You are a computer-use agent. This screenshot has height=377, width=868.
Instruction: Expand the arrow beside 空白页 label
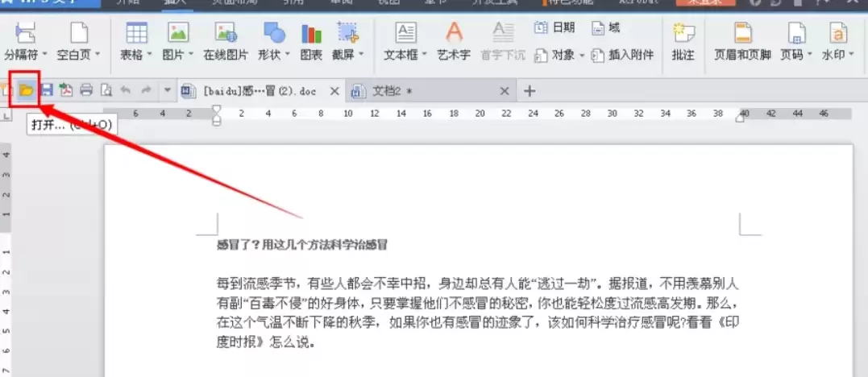click(98, 55)
